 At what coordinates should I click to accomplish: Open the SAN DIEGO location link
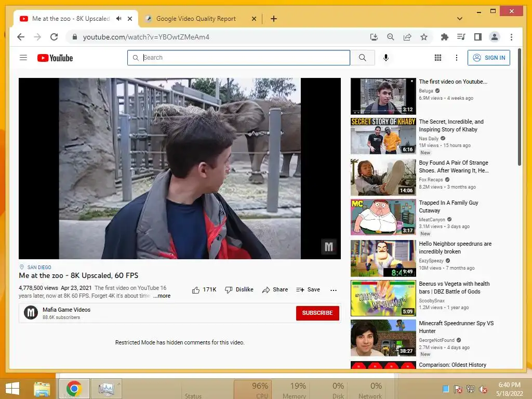pos(39,268)
